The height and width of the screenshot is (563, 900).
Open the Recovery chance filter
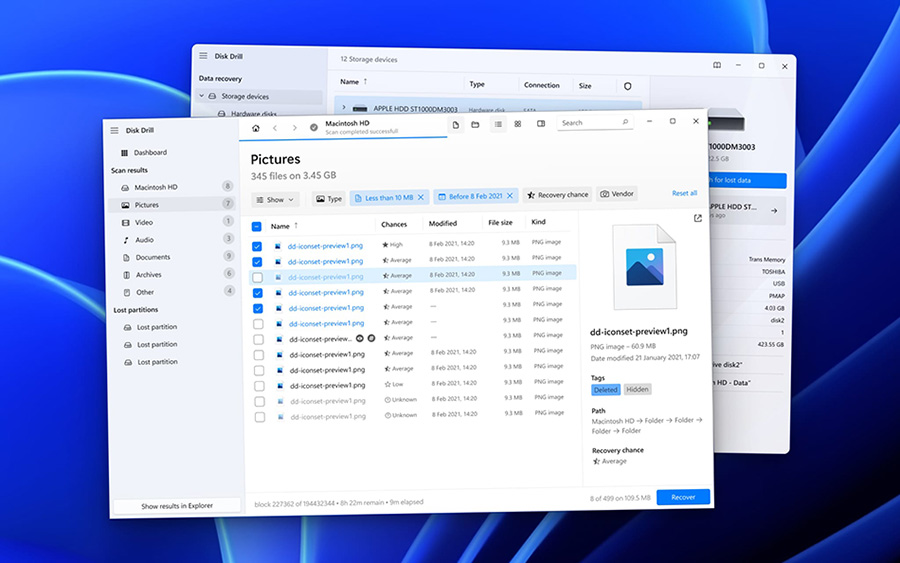(x=557, y=195)
